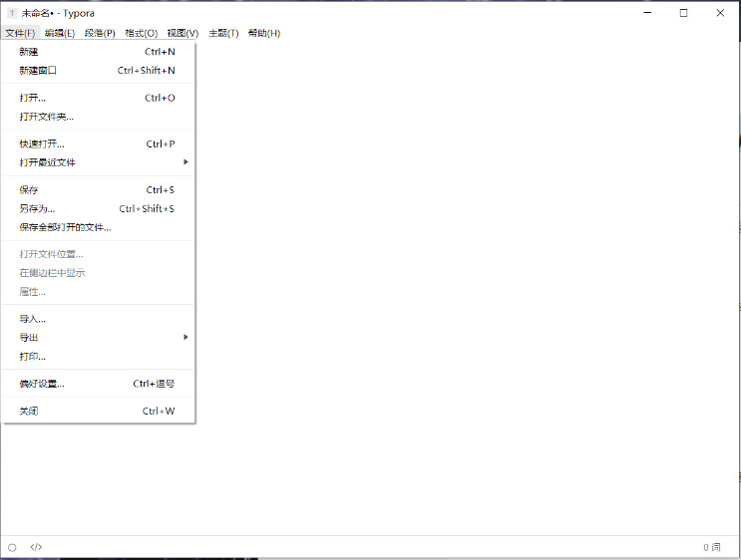
Task: Choose 导入... menu entry
Action: click(99, 319)
